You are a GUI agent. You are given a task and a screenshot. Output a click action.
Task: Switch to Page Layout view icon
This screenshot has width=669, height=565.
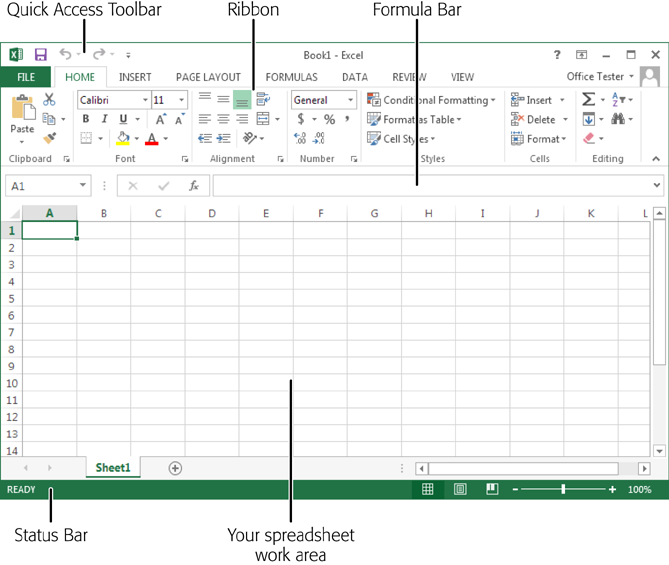point(460,490)
